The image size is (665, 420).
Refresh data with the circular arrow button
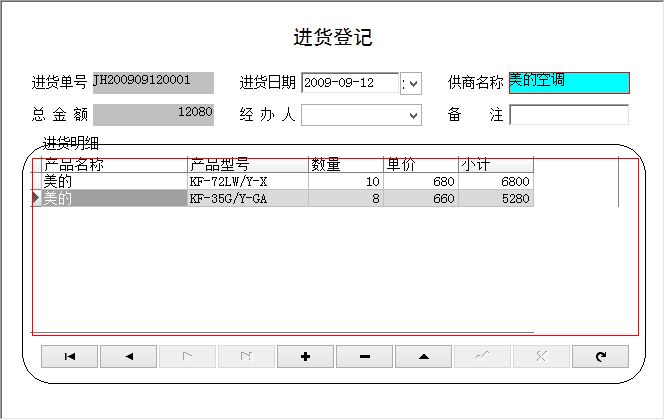tap(600, 356)
